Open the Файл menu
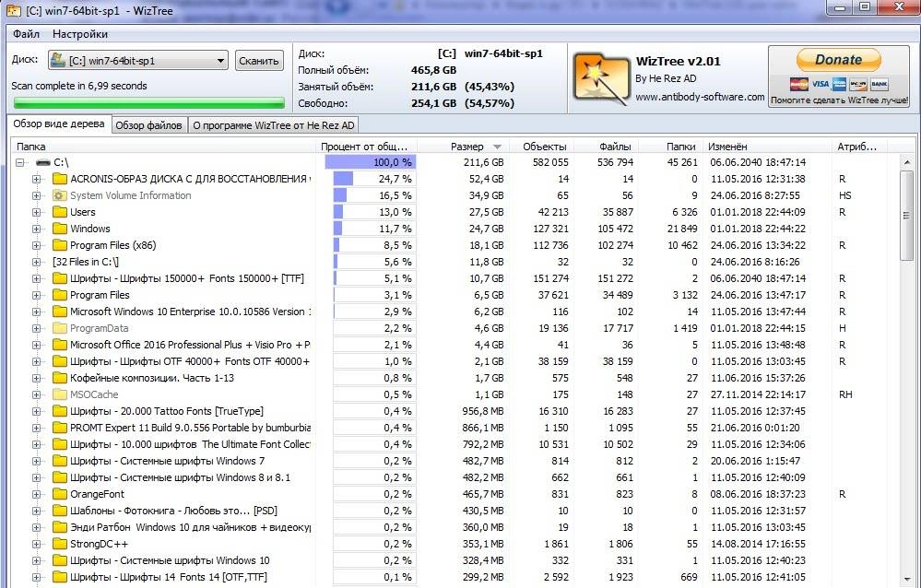Viewport: 921px width, 588px height. 26,34
